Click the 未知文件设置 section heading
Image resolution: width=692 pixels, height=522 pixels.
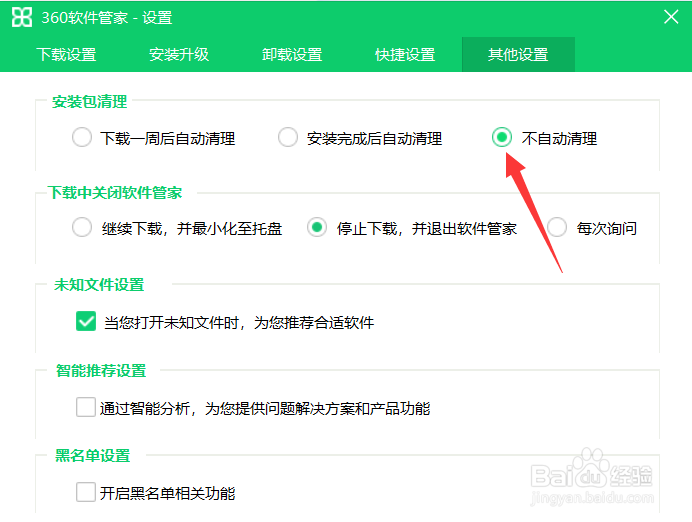[99, 285]
